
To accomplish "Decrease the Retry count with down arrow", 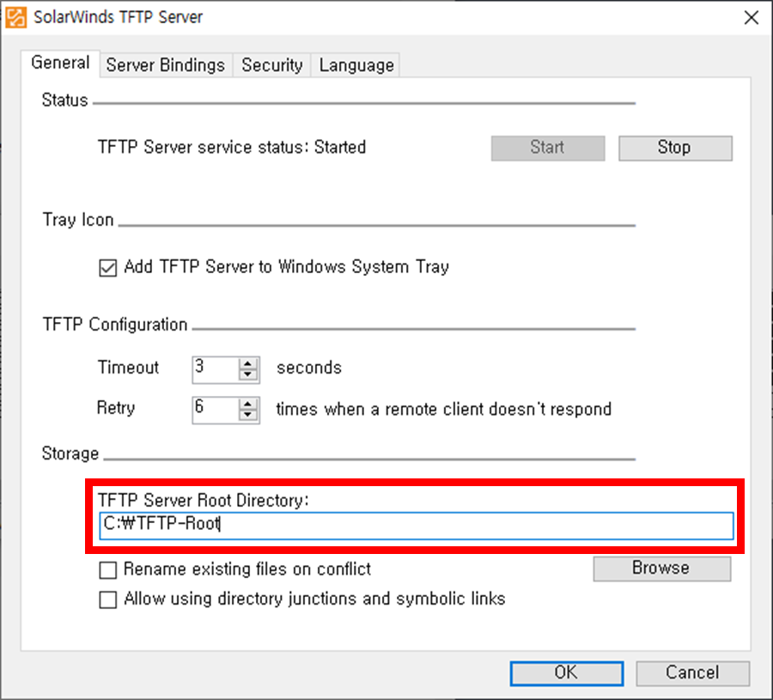I will tap(248, 416).
